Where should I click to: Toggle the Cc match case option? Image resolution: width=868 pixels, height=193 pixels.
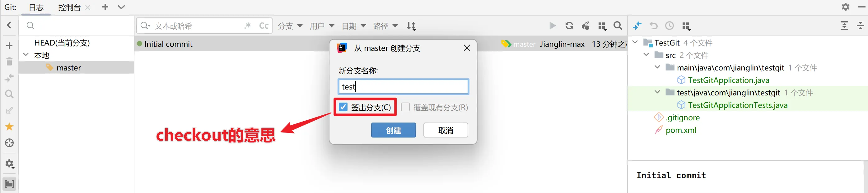(264, 26)
